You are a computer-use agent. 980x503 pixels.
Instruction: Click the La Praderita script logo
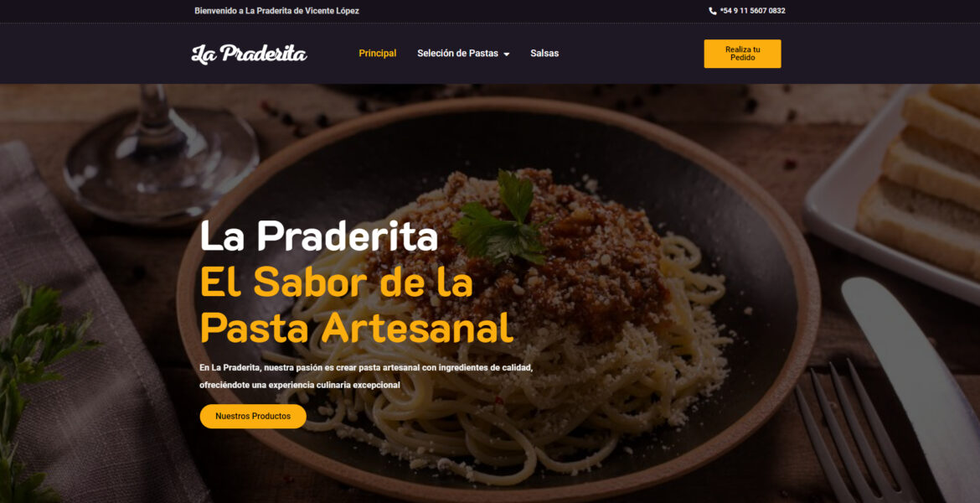pyautogui.click(x=249, y=54)
